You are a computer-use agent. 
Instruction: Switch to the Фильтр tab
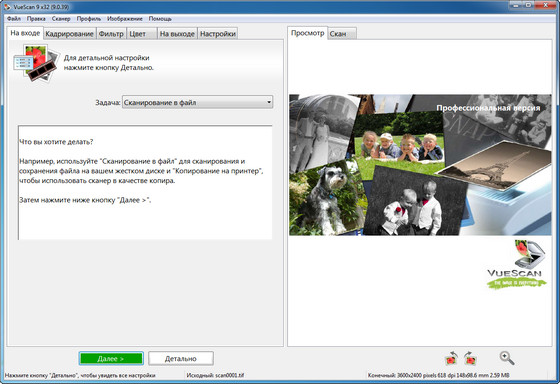(x=111, y=34)
